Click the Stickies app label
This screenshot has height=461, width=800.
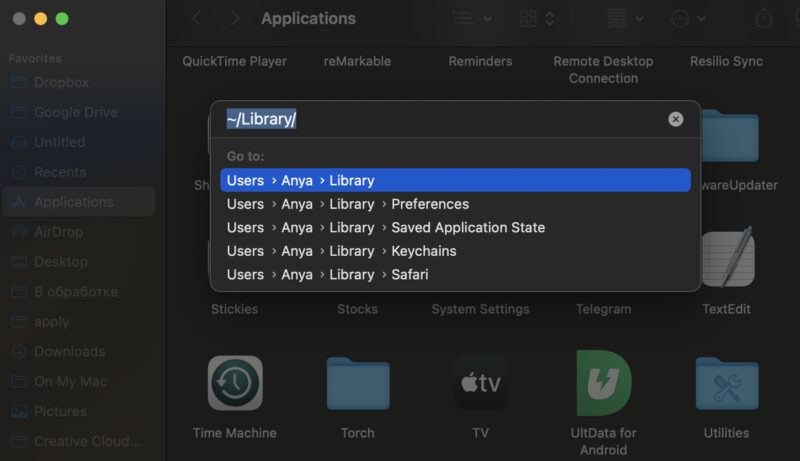[x=234, y=309]
